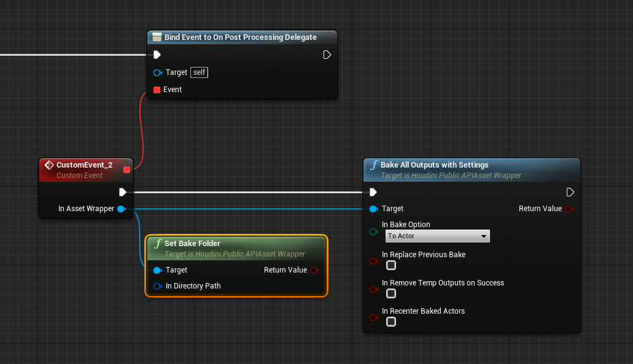Click the In Asset Wrapper output pin
This screenshot has height=364, width=633.
121,209
